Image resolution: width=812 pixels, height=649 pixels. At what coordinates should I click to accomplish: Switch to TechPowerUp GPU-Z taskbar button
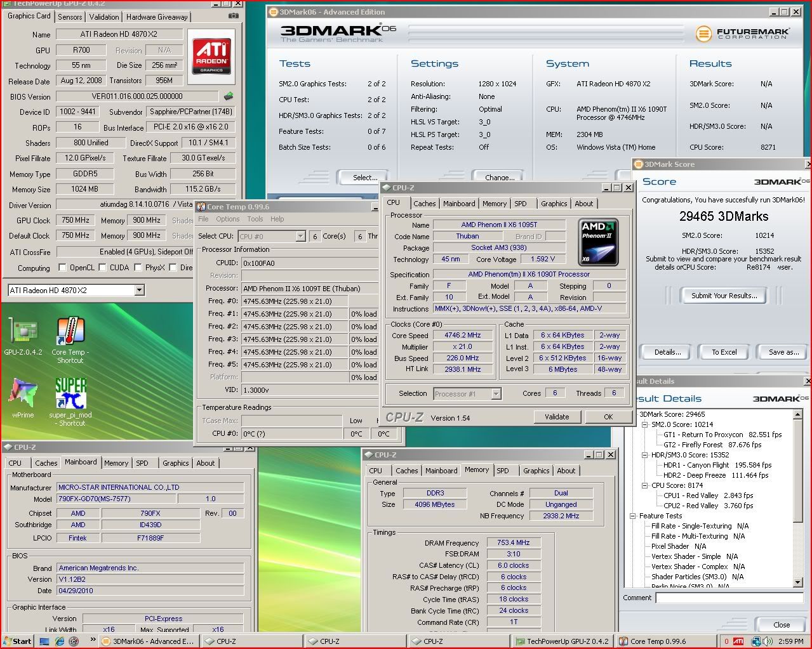click(x=562, y=641)
